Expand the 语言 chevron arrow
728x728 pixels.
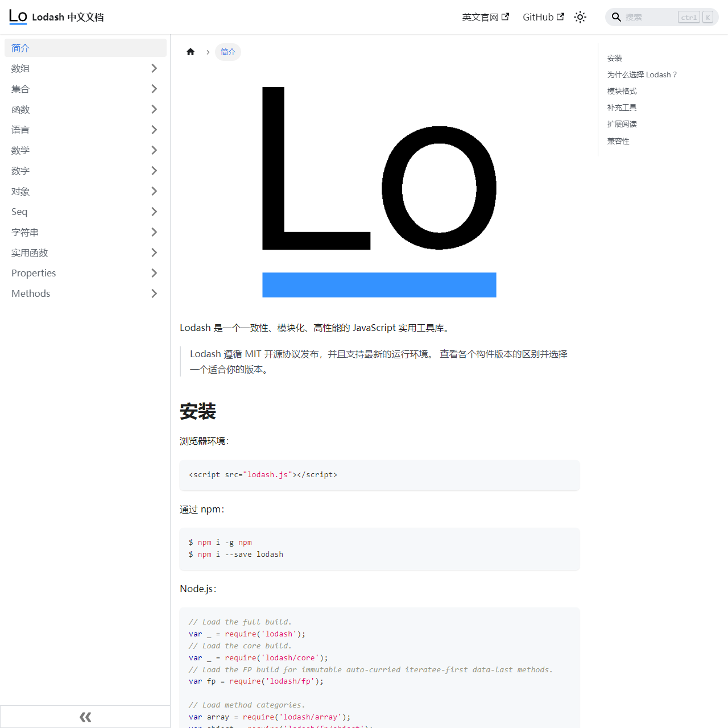click(154, 130)
